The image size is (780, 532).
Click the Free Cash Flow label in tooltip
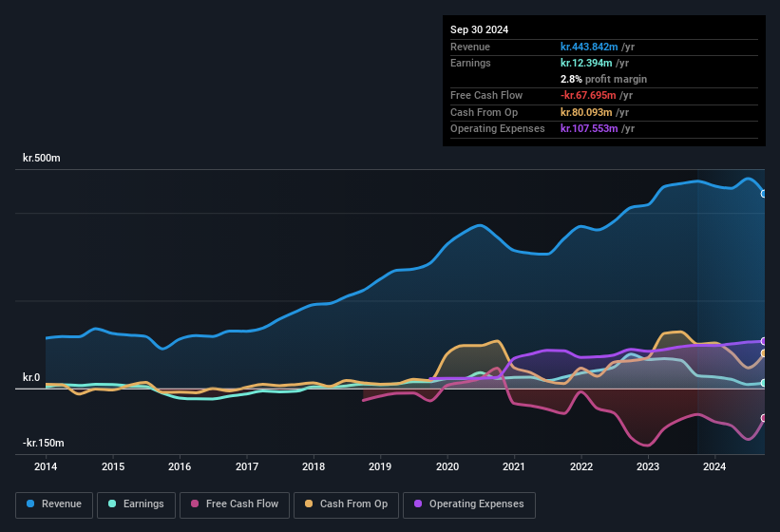click(x=486, y=95)
